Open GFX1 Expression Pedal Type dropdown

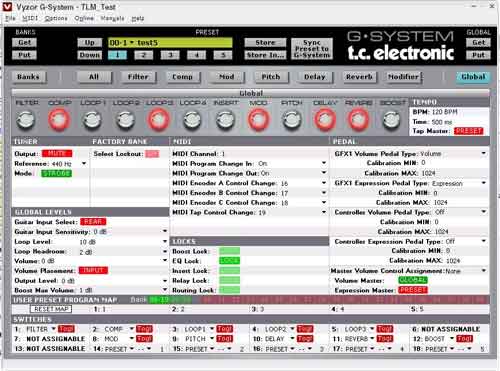point(483,183)
